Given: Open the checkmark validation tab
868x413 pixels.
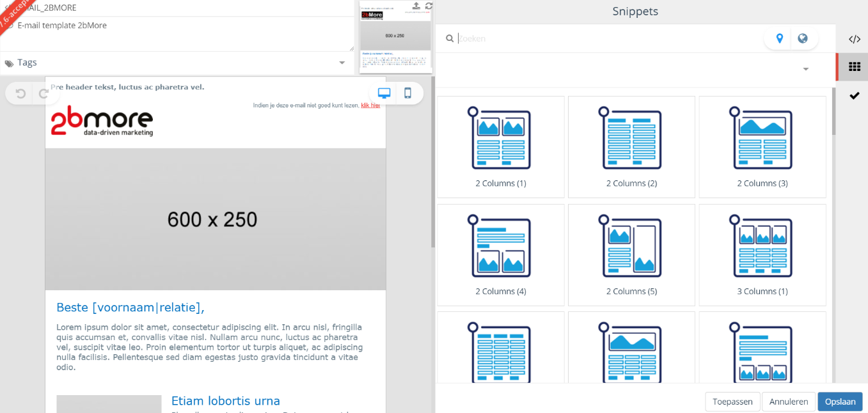Looking at the screenshot, I should click(x=855, y=95).
